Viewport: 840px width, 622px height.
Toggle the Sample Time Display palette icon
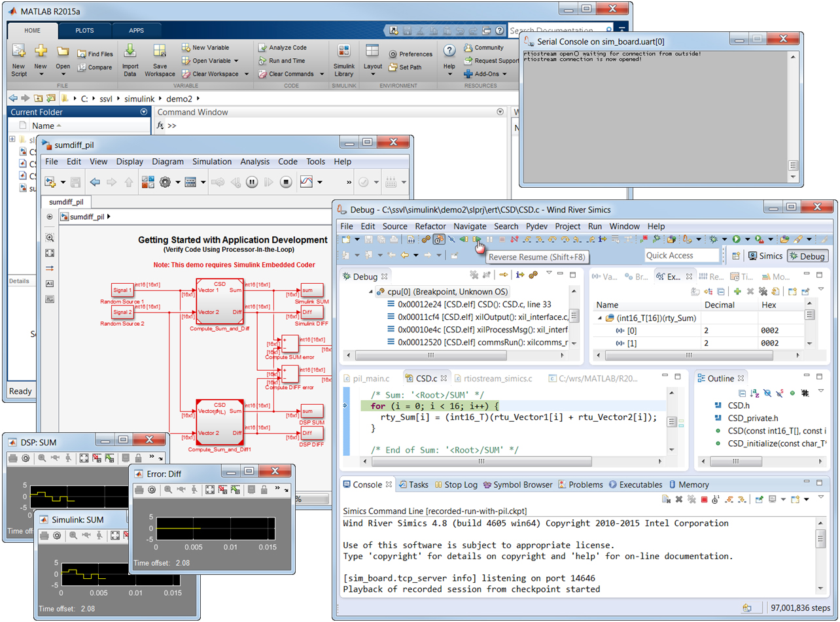click(x=50, y=268)
